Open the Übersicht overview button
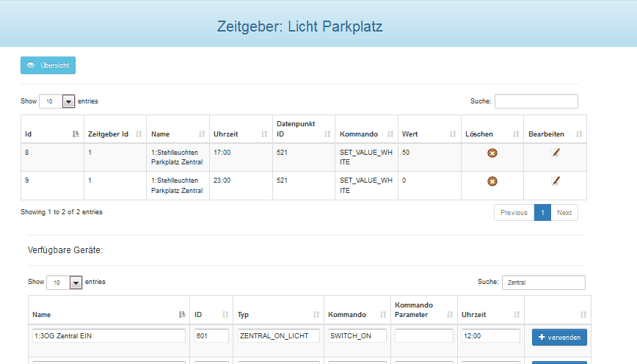 (48, 65)
